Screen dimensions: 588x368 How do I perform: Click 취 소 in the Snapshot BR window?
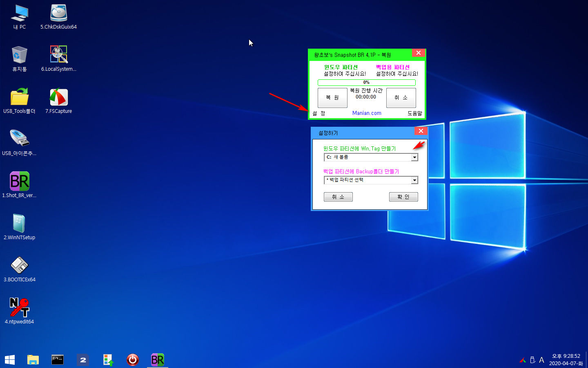(x=401, y=98)
